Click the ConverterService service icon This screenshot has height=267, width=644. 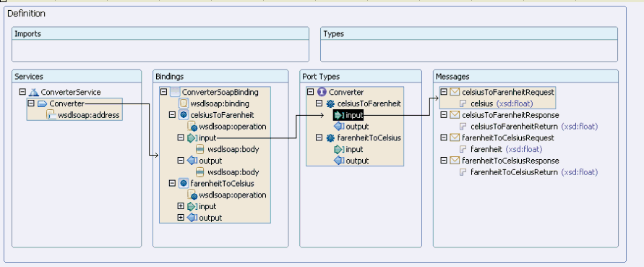point(34,92)
